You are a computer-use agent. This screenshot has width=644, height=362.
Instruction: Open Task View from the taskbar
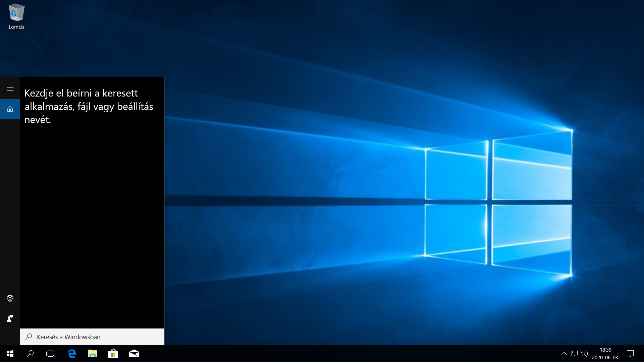click(x=50, y=354)
